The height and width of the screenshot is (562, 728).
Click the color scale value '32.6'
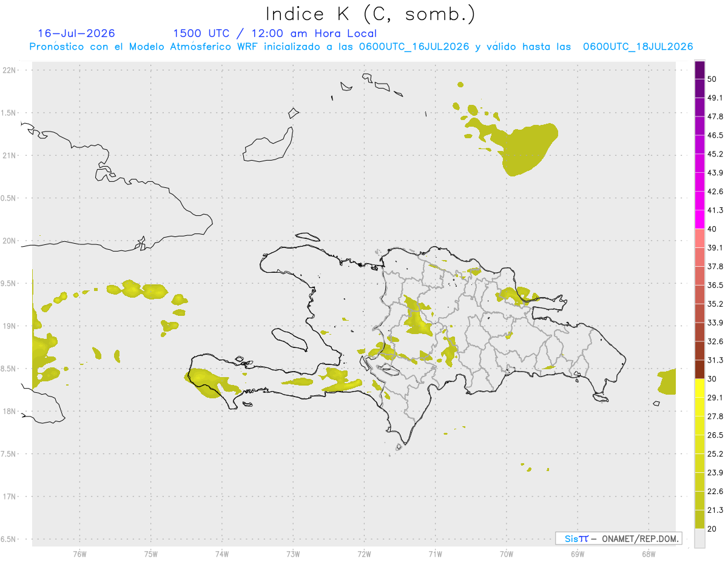pyautogui.click(x=715, y=341)
